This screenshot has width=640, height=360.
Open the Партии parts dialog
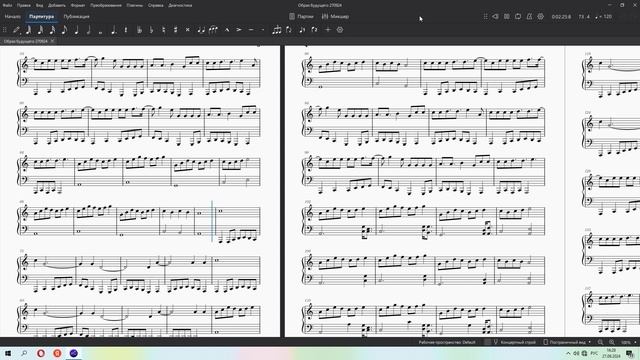[301, 17]
